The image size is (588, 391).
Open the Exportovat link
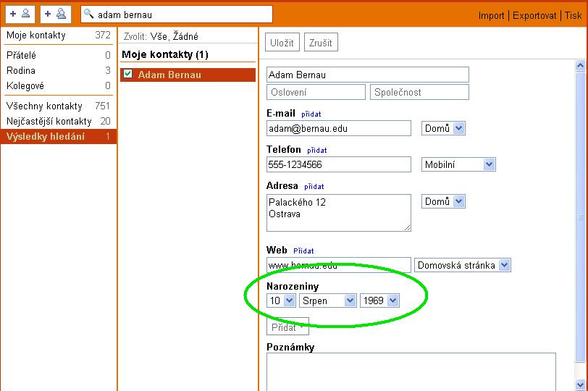coord(534,15)
